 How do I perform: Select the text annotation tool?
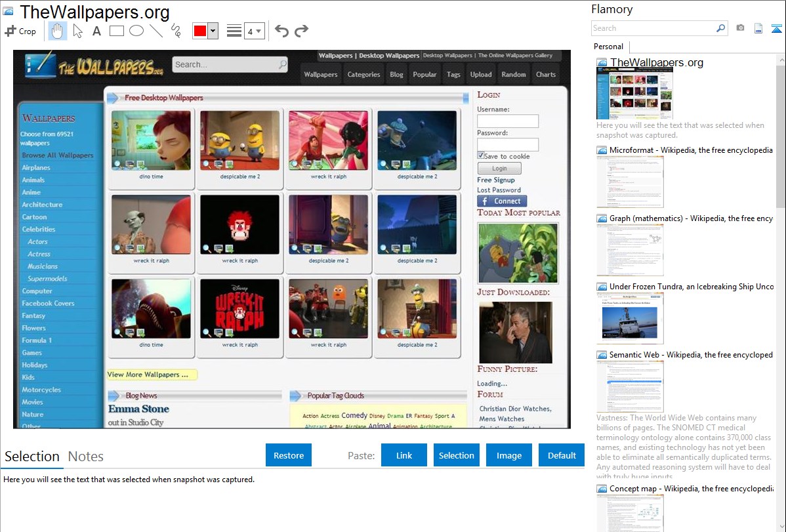click(96, 31)
